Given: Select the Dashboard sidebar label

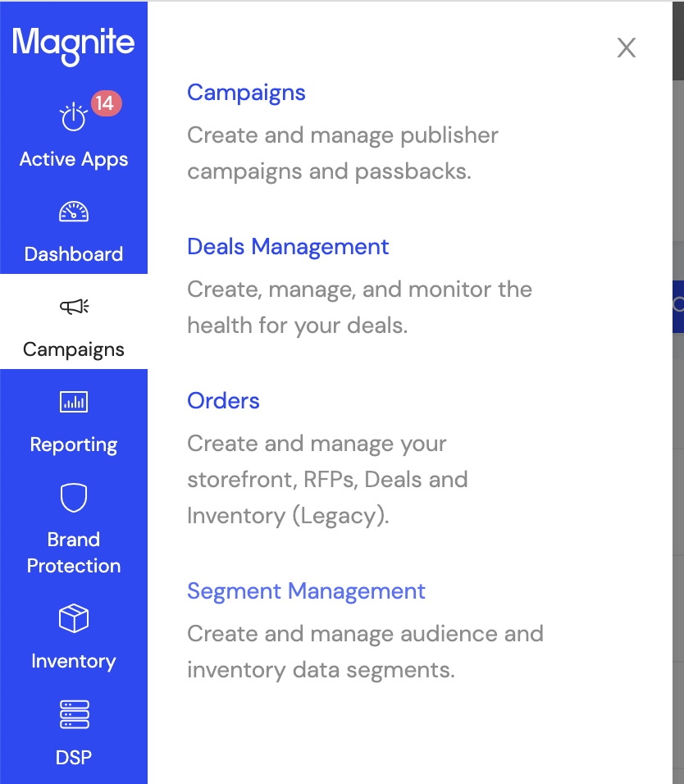Looking at the screenshot, I should pyautogui.click(x=74, y=254).
